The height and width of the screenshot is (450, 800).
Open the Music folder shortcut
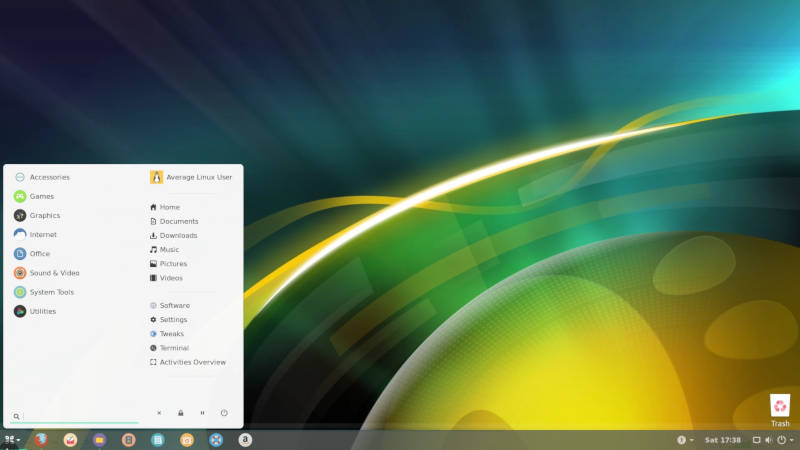pos(164,249)
